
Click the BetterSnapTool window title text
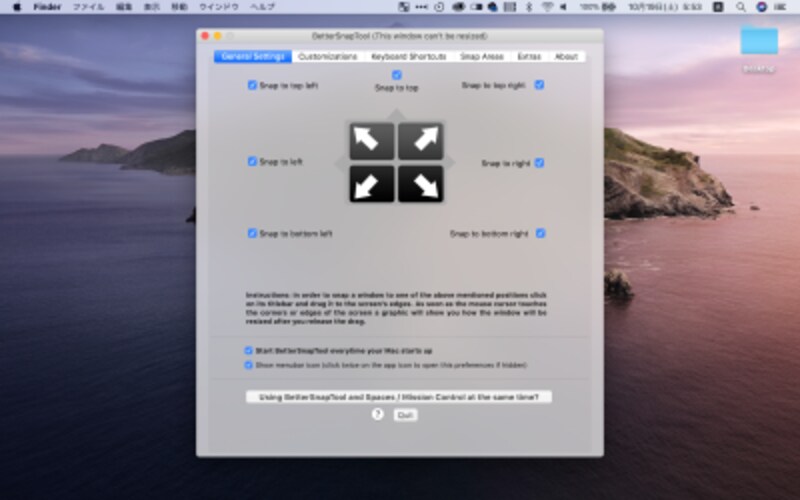tap(399, 36)
